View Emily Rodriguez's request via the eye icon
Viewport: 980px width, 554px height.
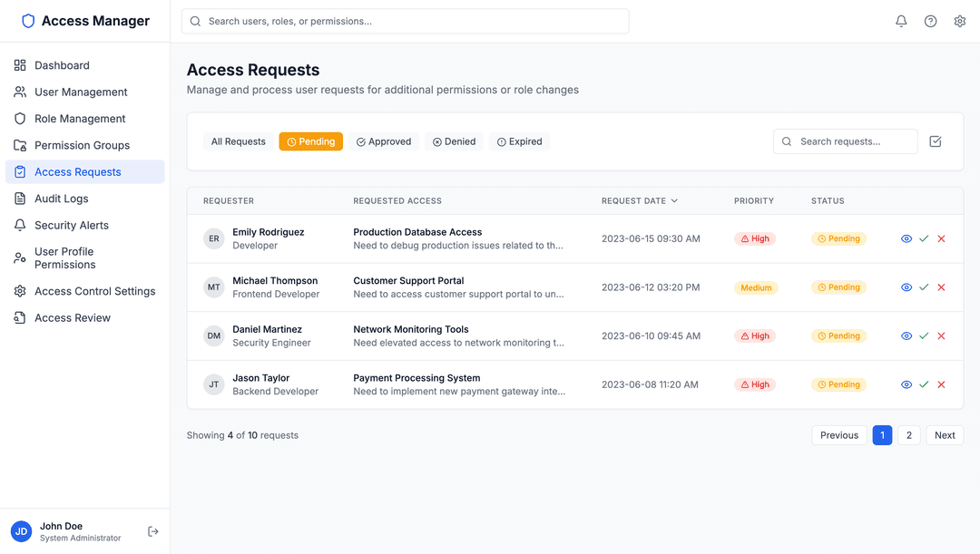tap(906, 238)
